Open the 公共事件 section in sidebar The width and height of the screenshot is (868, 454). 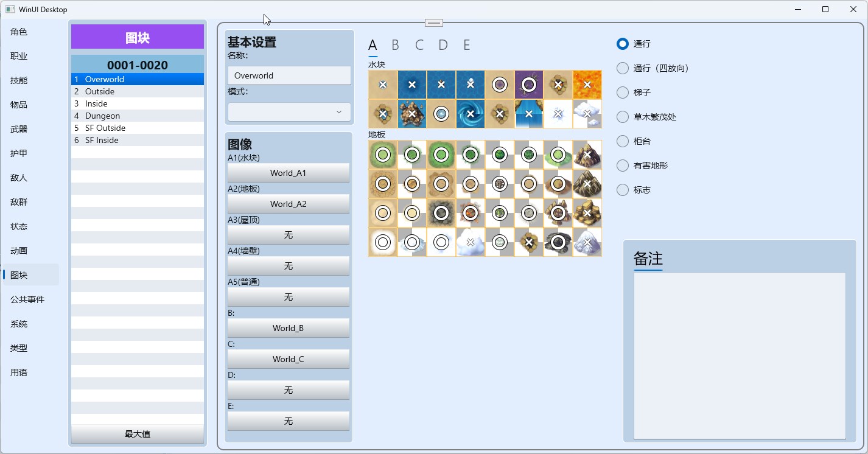[x=31, y=299]
